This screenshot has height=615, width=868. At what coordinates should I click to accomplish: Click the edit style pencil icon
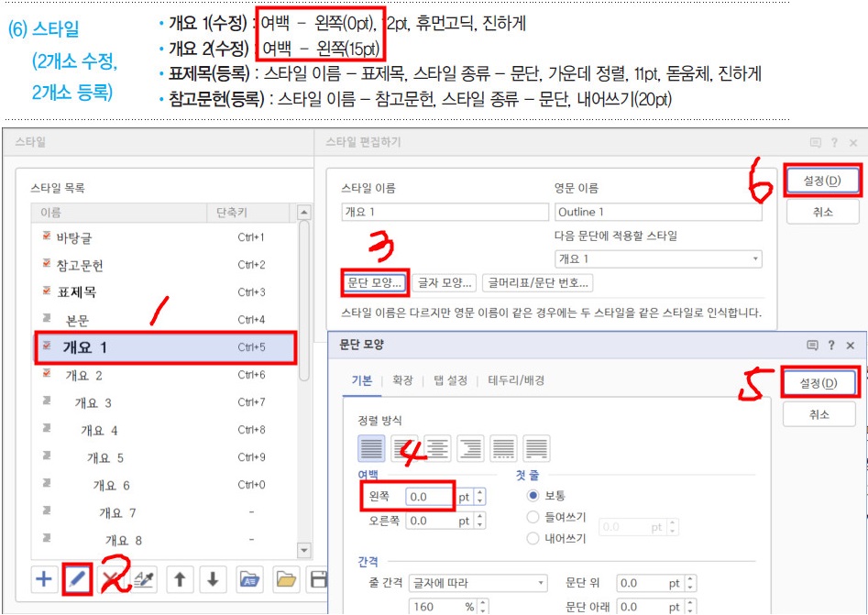coord(78,579)
